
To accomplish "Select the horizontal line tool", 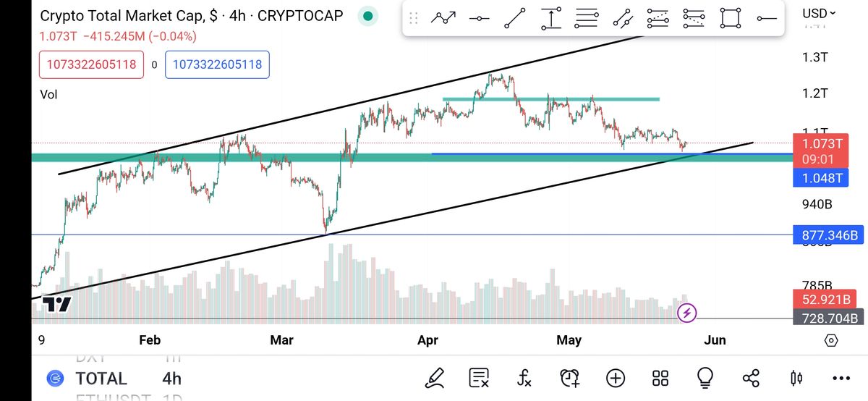I will pos(480,18).
